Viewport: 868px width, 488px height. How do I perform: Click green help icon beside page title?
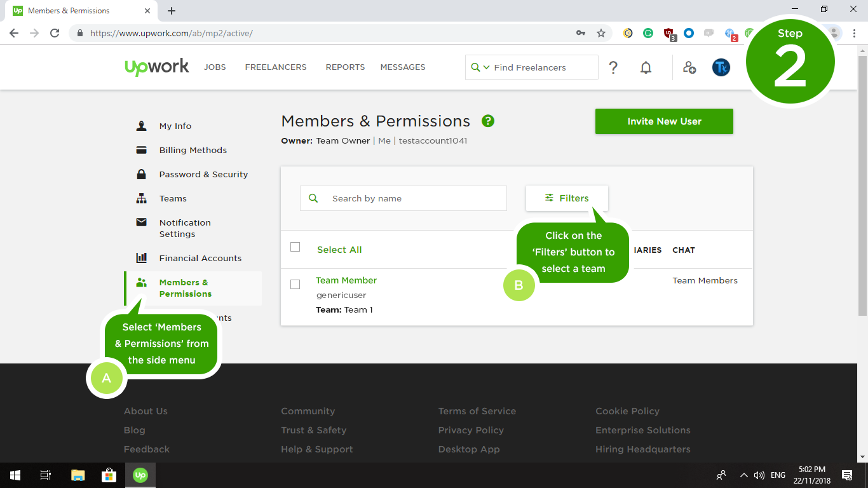tap(488, 121)
